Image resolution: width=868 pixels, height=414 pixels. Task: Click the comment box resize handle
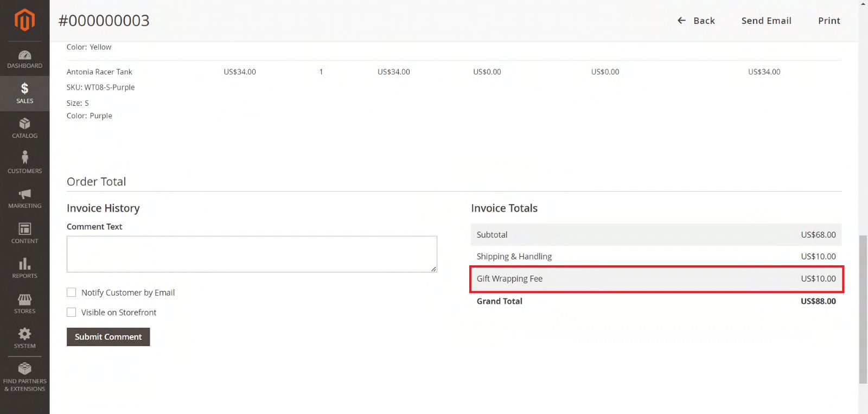tap(433, 269)
